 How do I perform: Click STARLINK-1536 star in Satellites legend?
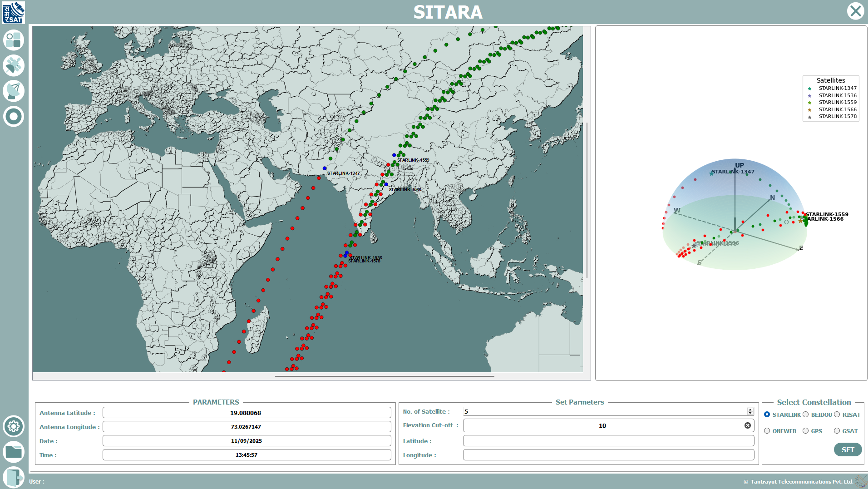[x=809, y=96]
